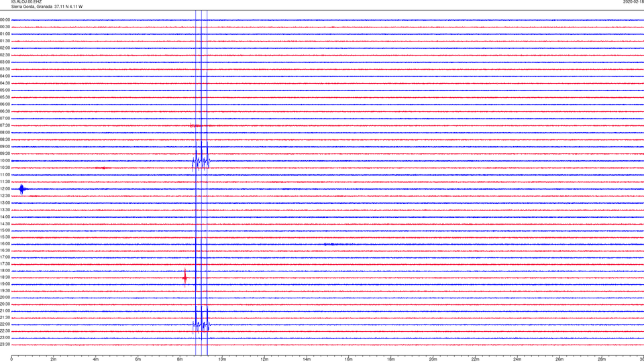The image size is (644, 362).
Task: Select the 15:30 trace time label
Action: [5, 237]
